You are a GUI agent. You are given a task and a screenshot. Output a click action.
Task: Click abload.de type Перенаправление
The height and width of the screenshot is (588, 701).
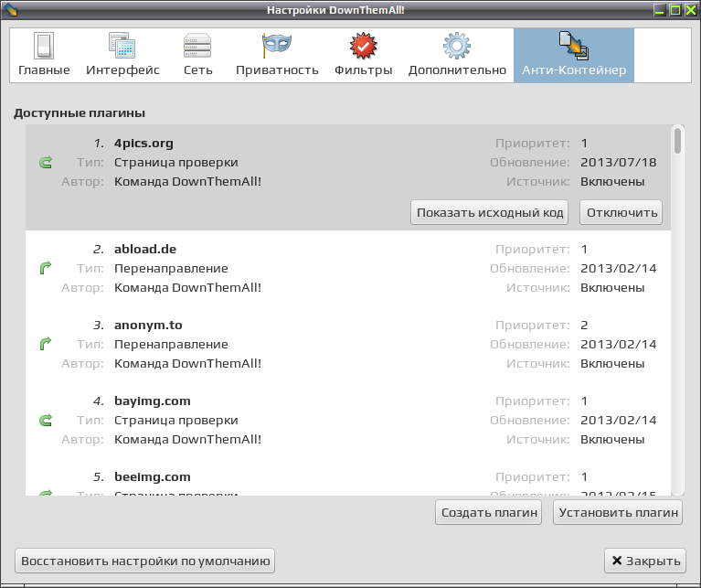pyautogui.click(x=171, y=268)
